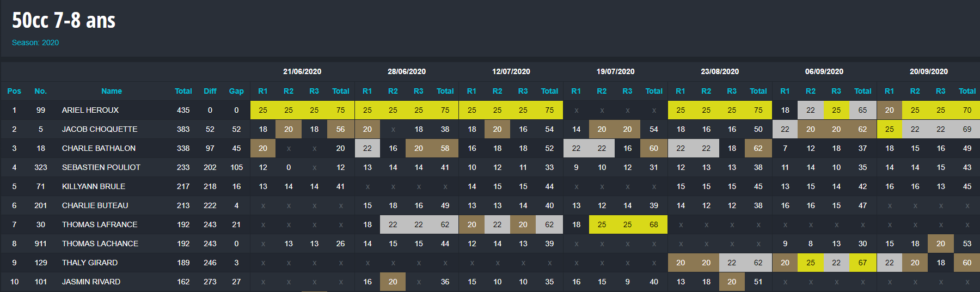Click the name THOMAS LAFRANCE
Image resolution: width=980 pixels, height=292 pixels.
pos(100,224)
